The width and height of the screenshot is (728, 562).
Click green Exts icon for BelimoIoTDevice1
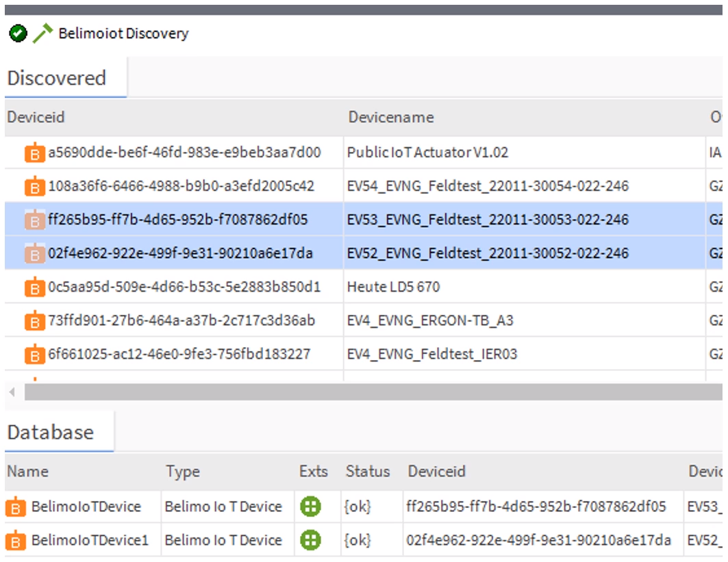[x=310, y=540]
